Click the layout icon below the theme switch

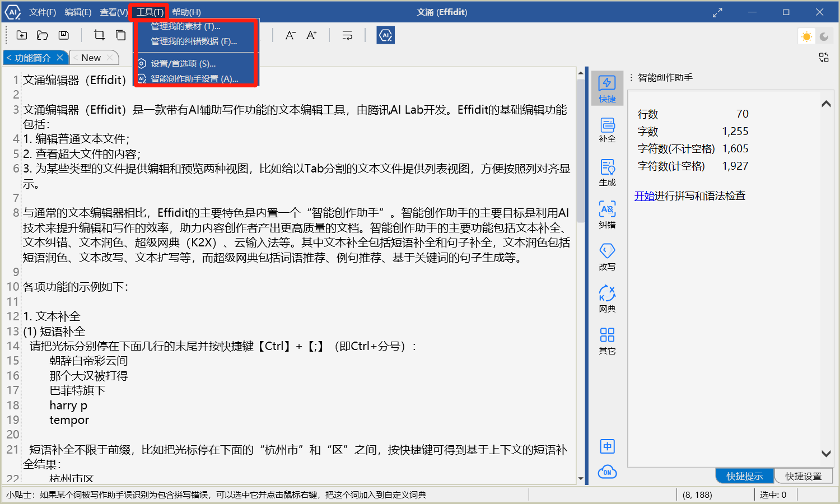click(x=824, y=57)
